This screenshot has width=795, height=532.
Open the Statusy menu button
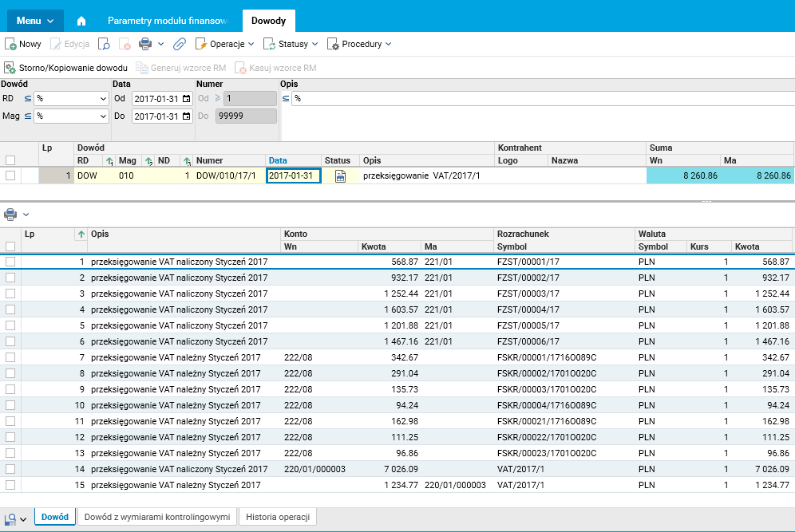pos(292,44)
